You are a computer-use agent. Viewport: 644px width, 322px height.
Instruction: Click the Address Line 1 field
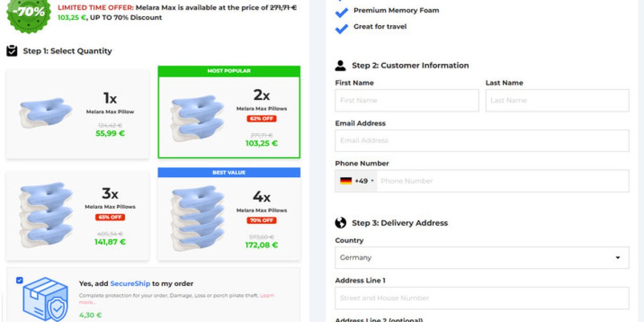(482, 298)
